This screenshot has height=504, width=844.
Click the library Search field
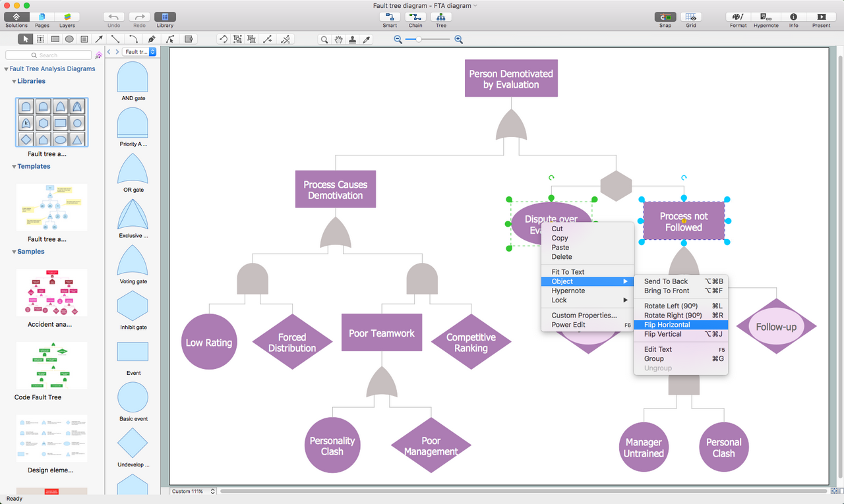(x=48, y=55)
